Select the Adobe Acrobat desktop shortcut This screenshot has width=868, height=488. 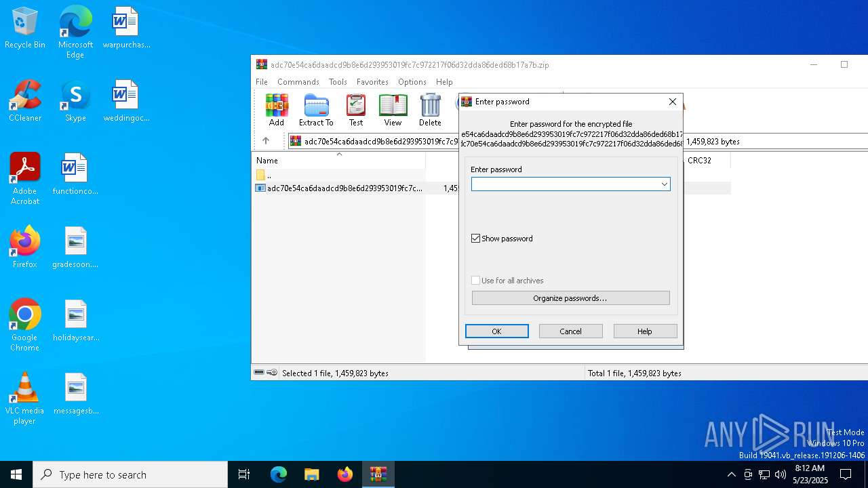[25, 179]
